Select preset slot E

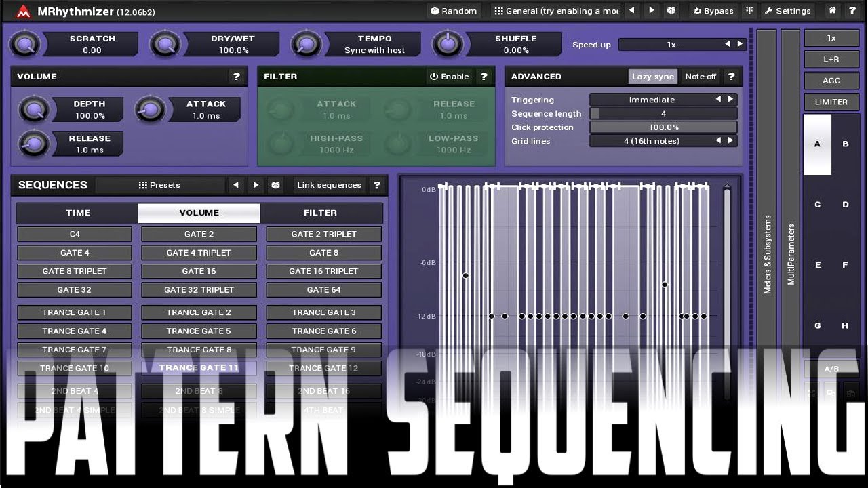tap(817, 265)
